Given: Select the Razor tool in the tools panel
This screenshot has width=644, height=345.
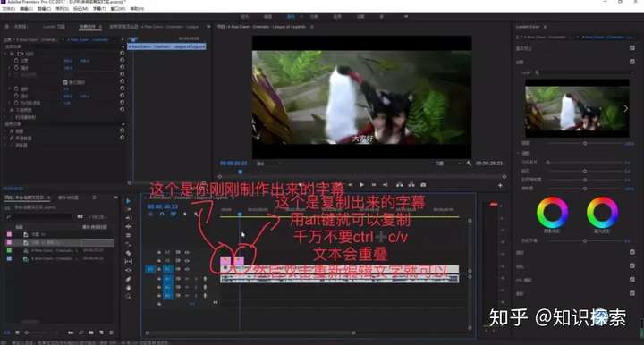Looking at the screenshot, I should pyautogui.click(x=129, y=253).
